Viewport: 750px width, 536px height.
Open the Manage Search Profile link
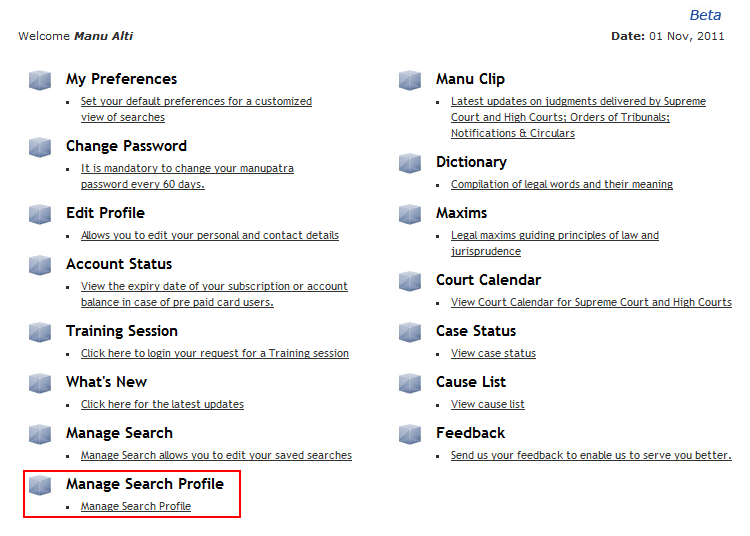136,506
